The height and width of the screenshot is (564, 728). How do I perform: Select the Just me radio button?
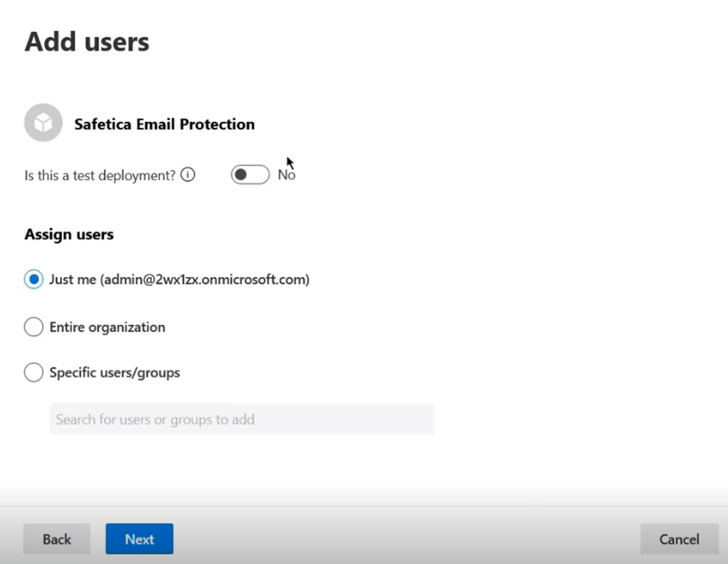[x=33, y=279]
